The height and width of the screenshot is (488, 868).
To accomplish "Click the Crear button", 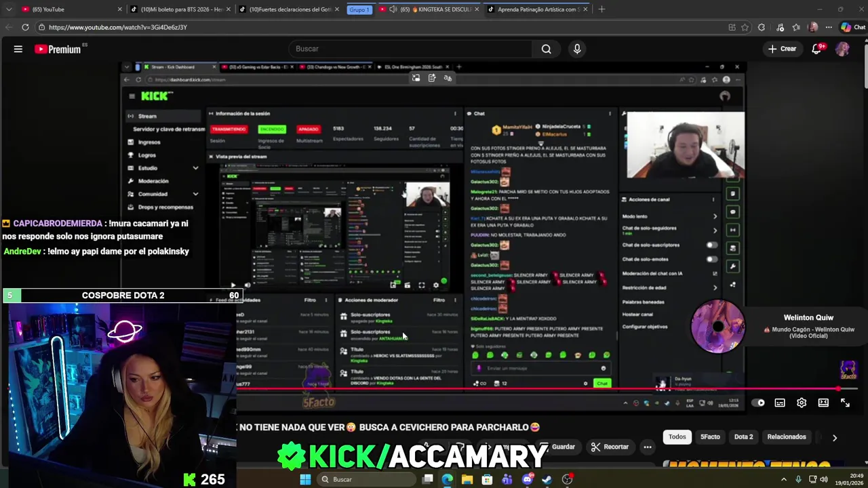I will [782, 49].
